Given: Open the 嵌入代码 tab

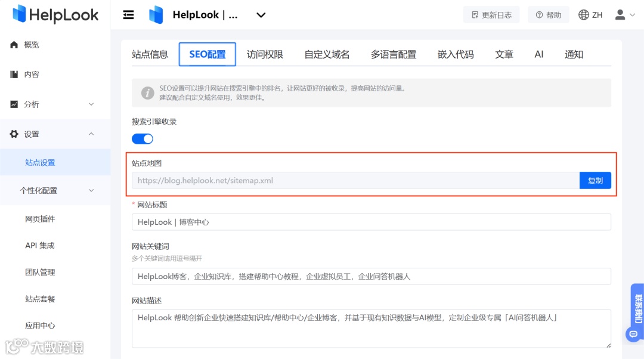Looking at the screenshot, I should coord(455,54).
